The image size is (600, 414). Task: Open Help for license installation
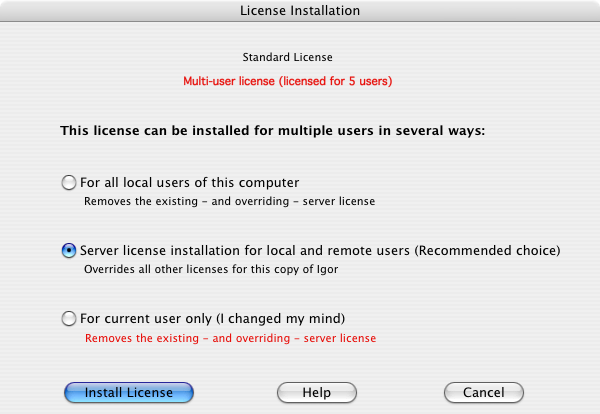tap(316, 393)
